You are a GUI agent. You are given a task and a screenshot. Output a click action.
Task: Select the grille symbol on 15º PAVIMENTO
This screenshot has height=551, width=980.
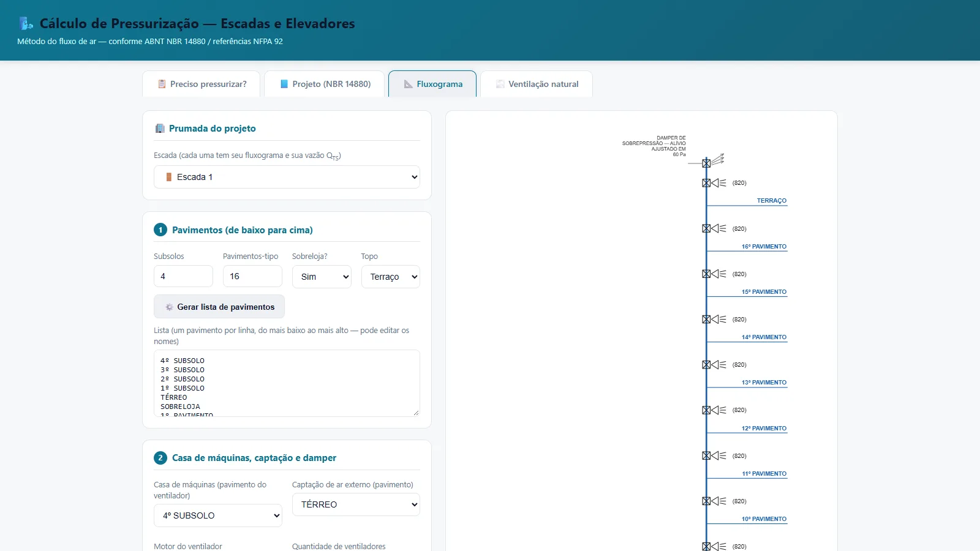click(714, 274)
